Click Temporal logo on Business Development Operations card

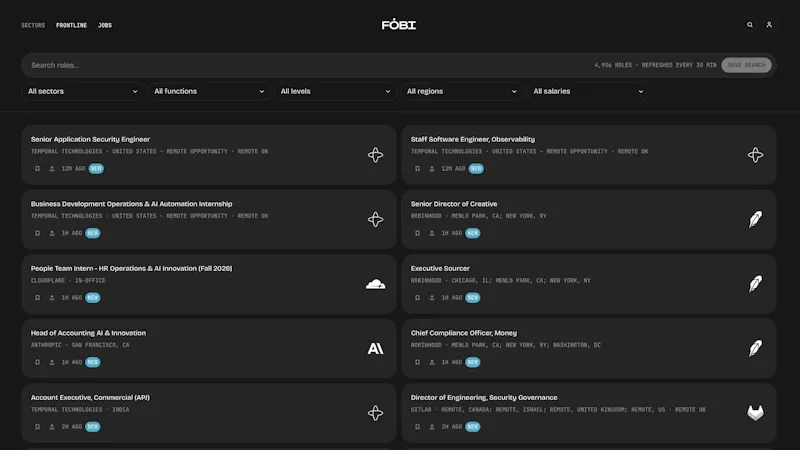coord(376,219)
